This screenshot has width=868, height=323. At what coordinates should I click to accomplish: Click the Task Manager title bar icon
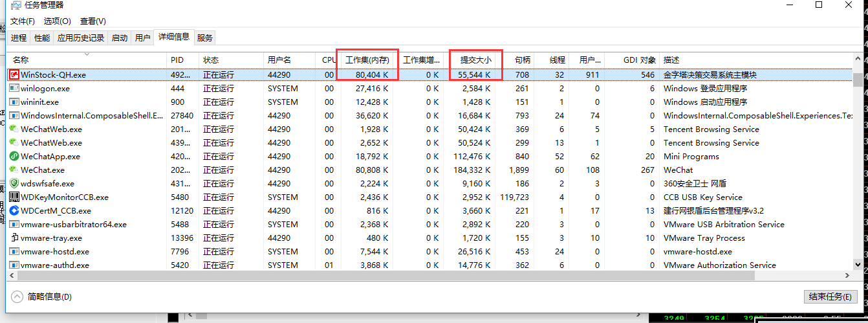pyautogui.click(x=15, y=5)
